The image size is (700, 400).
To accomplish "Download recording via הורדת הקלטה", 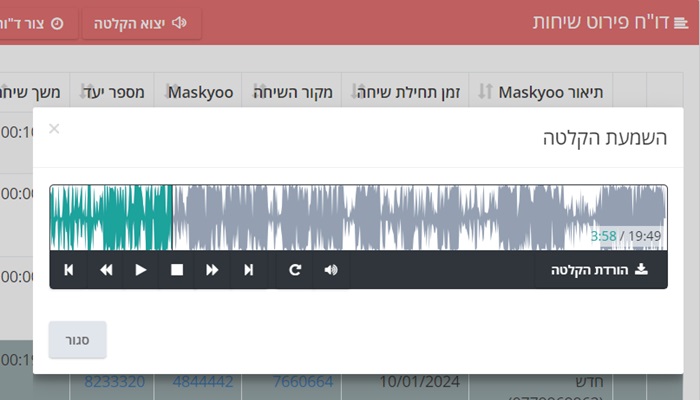I will tap(599, 270).
